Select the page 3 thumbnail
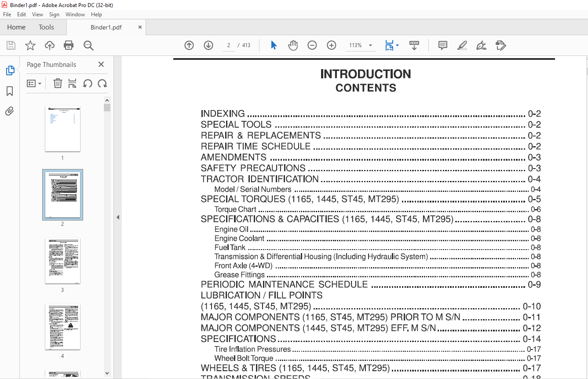 coord(62,261)
